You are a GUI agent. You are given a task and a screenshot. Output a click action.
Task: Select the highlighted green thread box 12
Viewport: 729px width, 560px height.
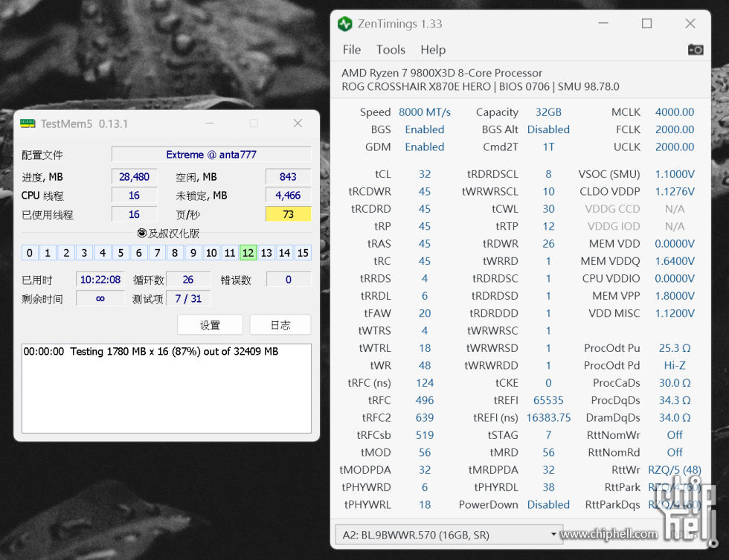pos(248,253)
